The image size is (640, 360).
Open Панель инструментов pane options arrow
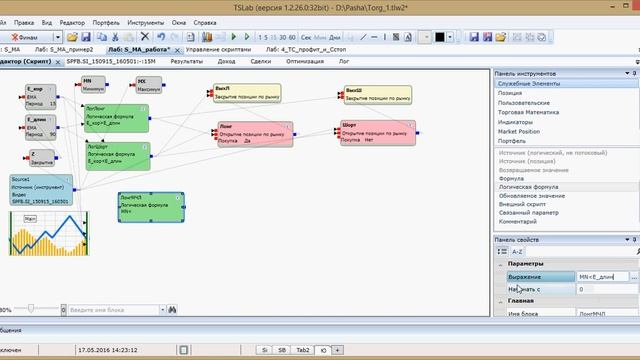(x=627, y=73)
